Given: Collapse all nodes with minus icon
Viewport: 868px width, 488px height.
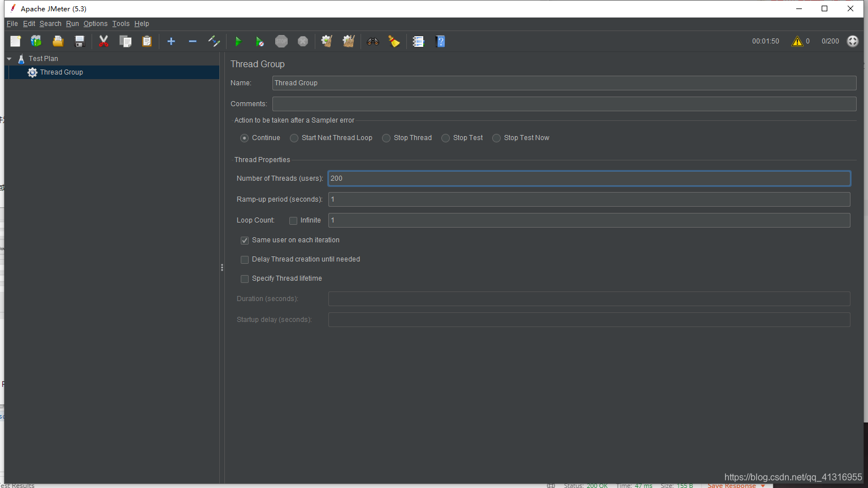Looking at the screenshot, I should pos(193,41).
